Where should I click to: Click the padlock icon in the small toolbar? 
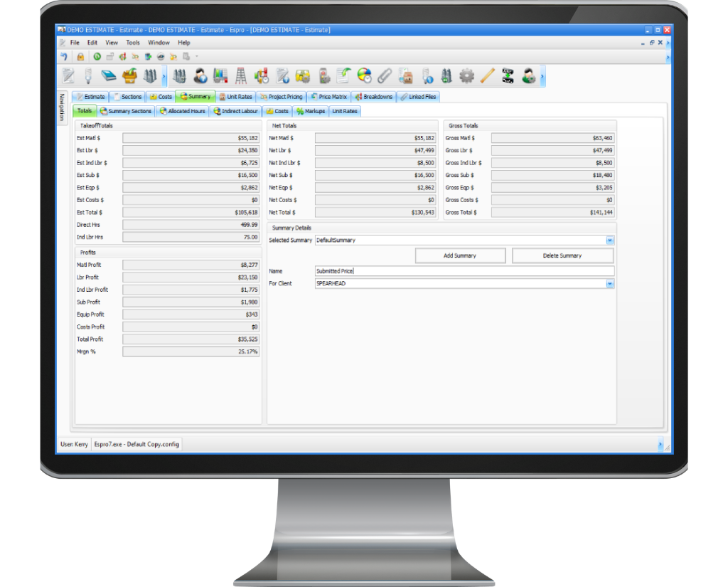[80, 57]
